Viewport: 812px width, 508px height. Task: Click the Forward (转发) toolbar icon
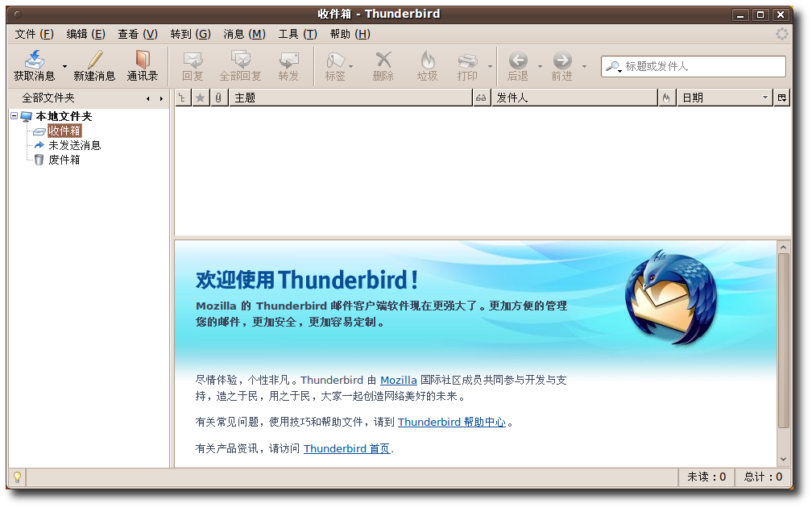point(288,60)
